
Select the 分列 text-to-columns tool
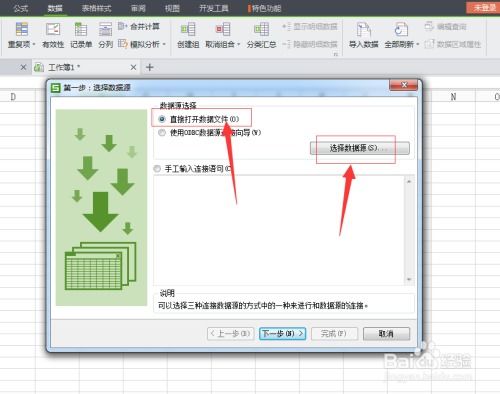coord(106,35)
